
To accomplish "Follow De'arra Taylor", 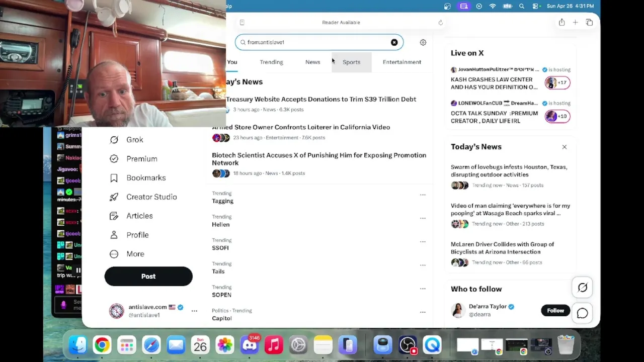I will pos(555,311).
